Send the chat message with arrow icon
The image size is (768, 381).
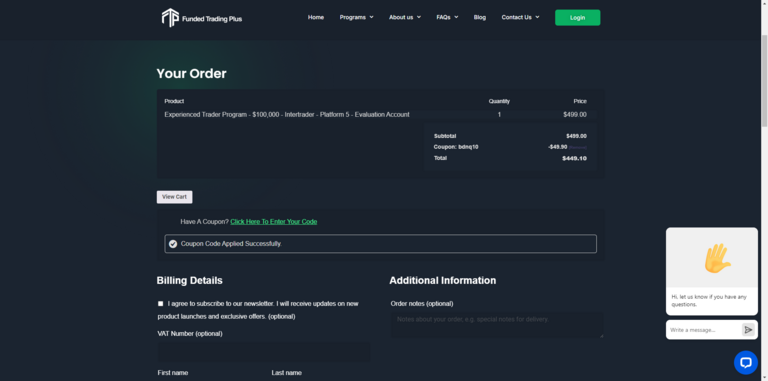tap(748, 330)
